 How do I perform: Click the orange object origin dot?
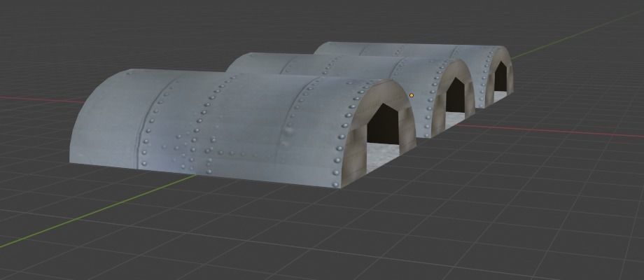pyautogui.click(x=412, y=95)
